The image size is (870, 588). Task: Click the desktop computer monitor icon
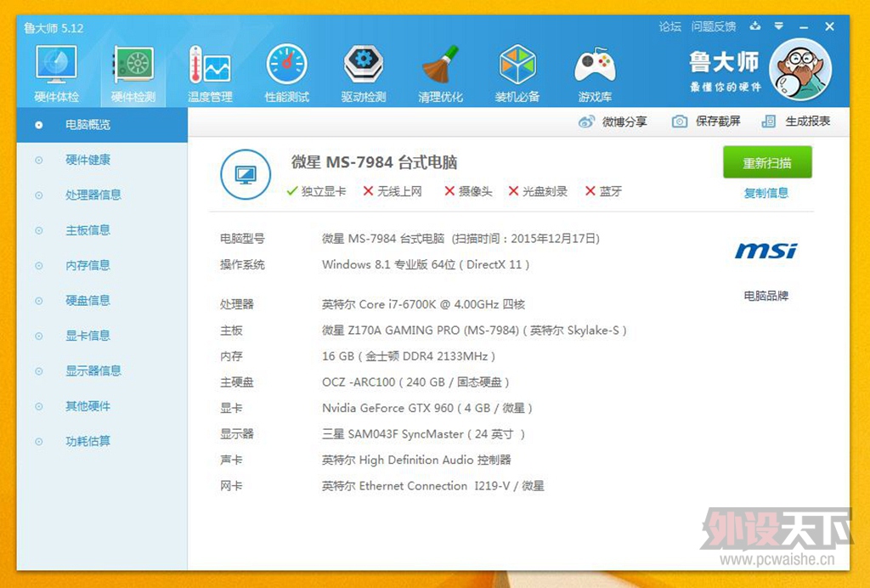point(246,175)
